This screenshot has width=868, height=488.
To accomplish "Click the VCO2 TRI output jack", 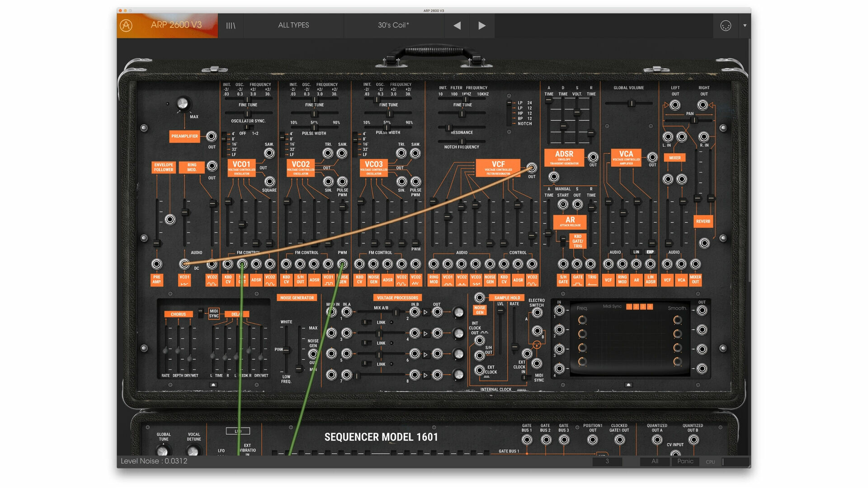I will (x=328, y=153).
